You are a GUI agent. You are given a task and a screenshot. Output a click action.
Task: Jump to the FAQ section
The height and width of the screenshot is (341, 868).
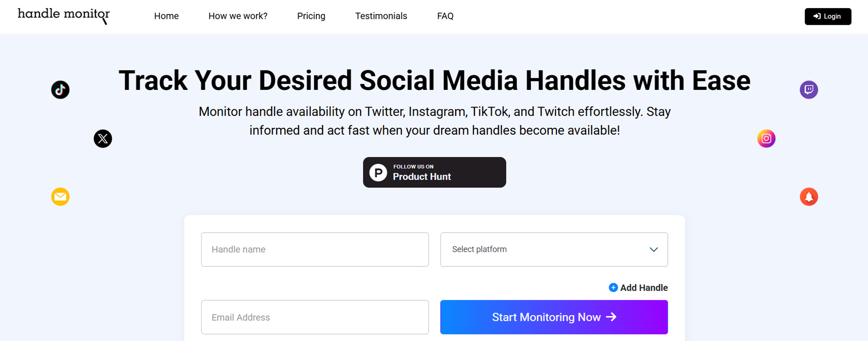click(445, 16)
